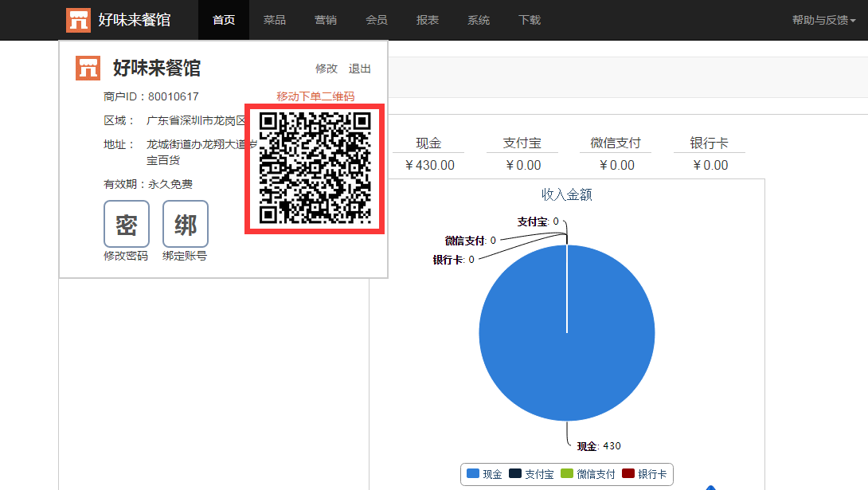Click the 绑定账号 label
The width and height of the screenshot is (868, 490).
click(x=184, y=256)
